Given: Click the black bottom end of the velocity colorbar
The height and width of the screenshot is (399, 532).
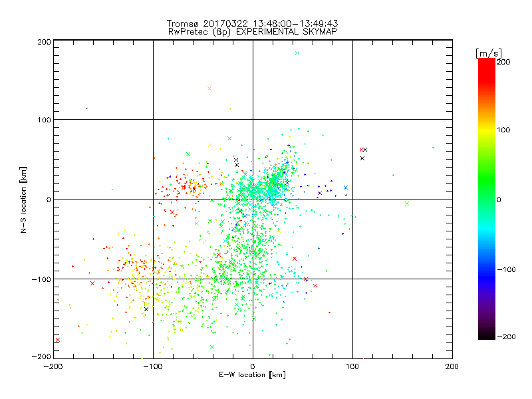Looking at the screenshot, I should click(487, 336).
